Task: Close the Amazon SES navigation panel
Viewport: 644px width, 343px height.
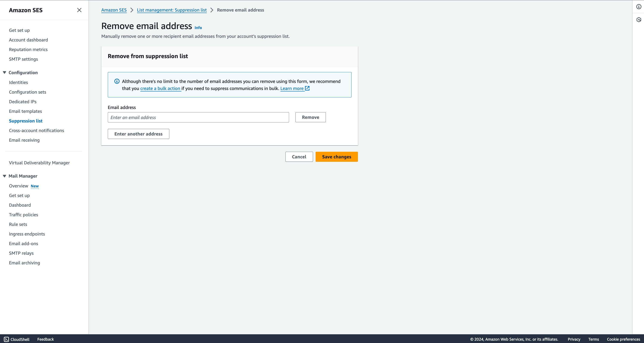Action: tap(79, 10)
